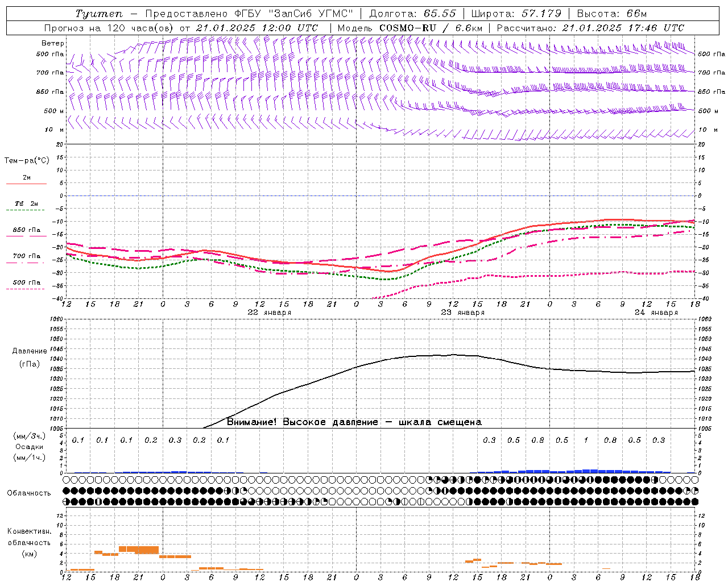The height and width of the screenshot is (582, 728).
Task: Select the 'Конвективн.' convective cloud label
Action: coord(30,531)
